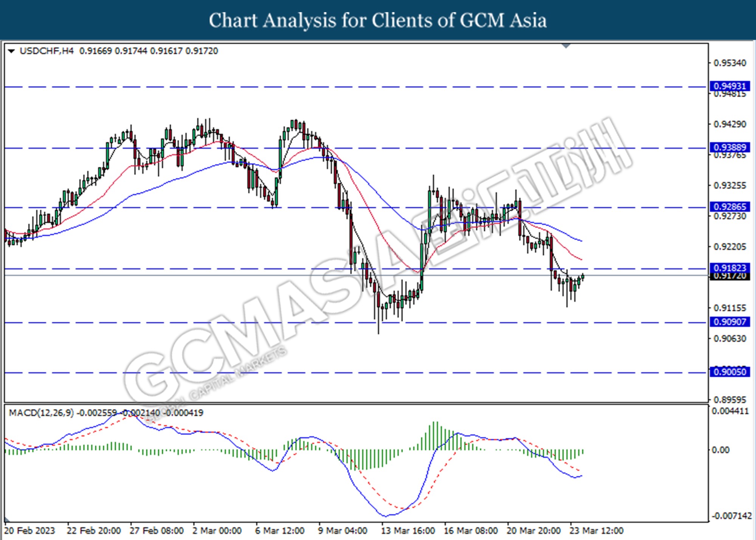The height and width of the screenshot is (540, 756).
Task: Click the 0.92205 price axis value
Action: point(730,247)
